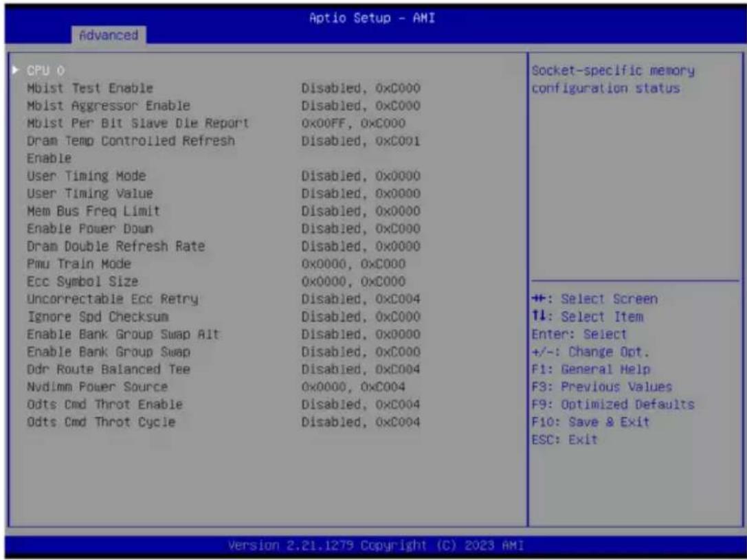Click the ESC: Exit hint
The width and height of the screenshot is (747, 560).
564,440
